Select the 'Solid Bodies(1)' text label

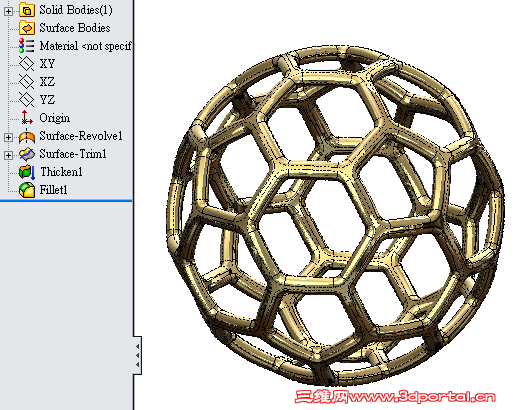coord(76,10)
